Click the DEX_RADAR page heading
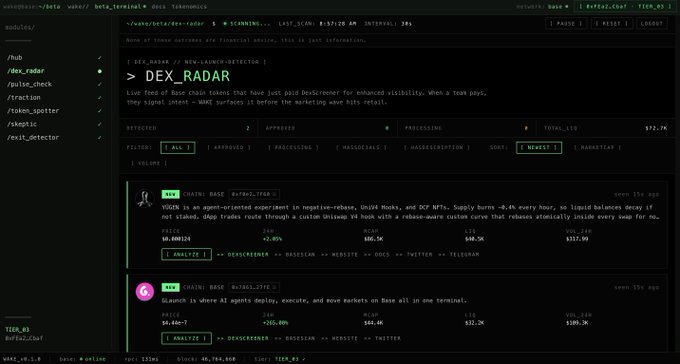 (x=178, y=76)
